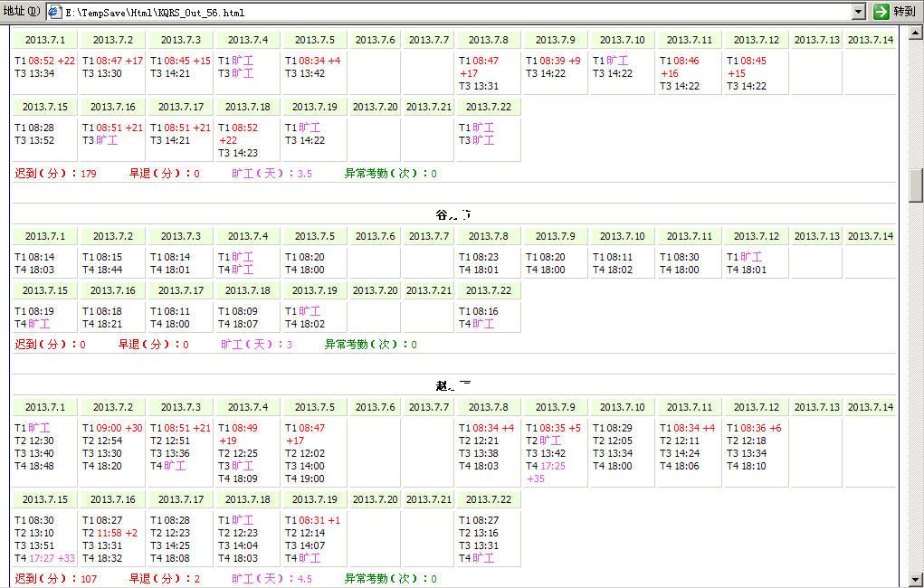Click the vertical scrollbar down arrow
This screenshot has width=924, height=588.
917,580
